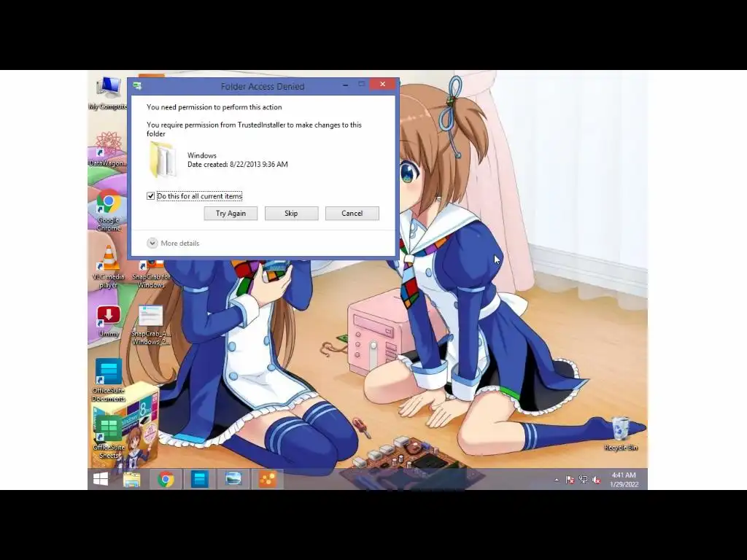Select the Recycle Bin desktop icon

(621, 433)
